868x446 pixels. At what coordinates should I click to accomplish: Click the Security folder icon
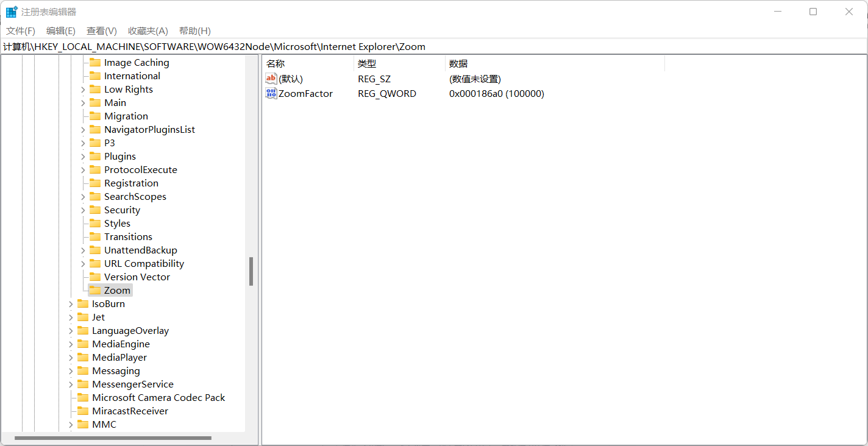95,210
